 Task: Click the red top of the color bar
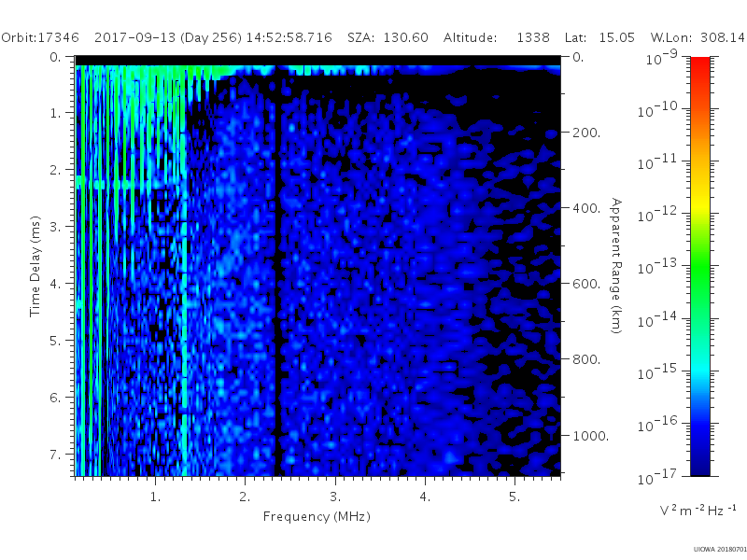699,64
